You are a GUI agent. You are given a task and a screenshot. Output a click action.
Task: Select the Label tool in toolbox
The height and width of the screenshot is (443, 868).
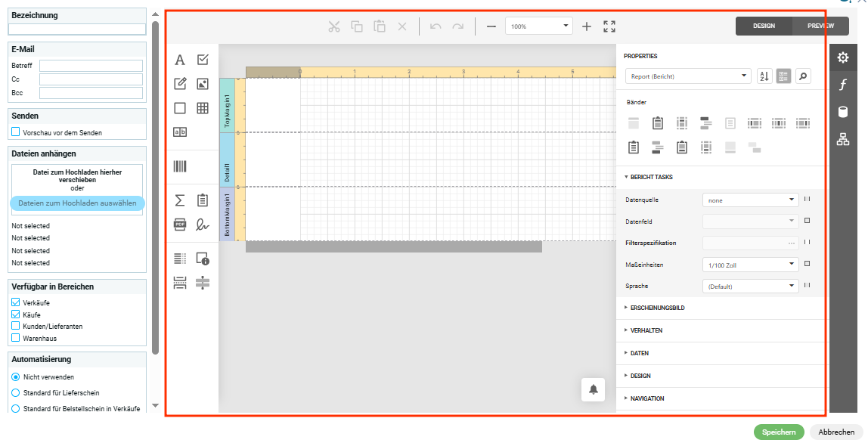180,60
